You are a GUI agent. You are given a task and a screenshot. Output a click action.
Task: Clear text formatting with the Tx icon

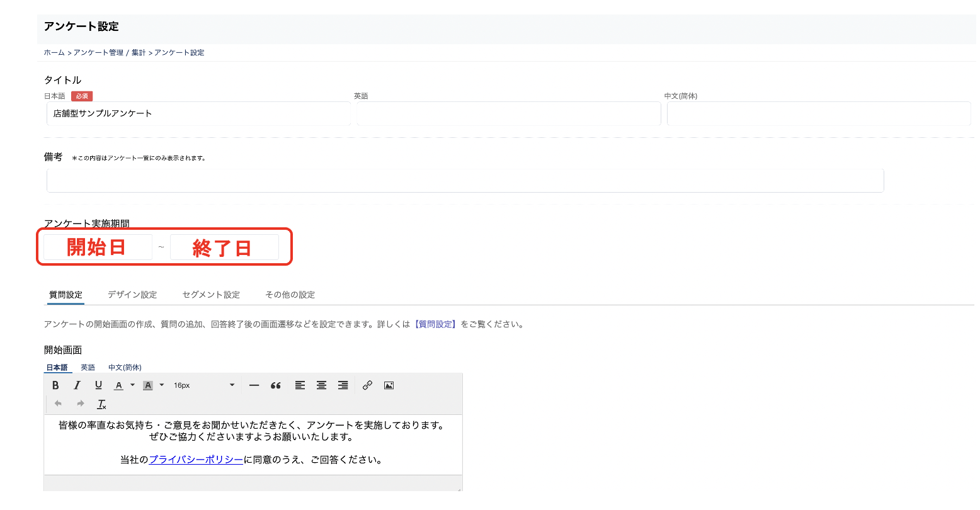tap(101, 404)
